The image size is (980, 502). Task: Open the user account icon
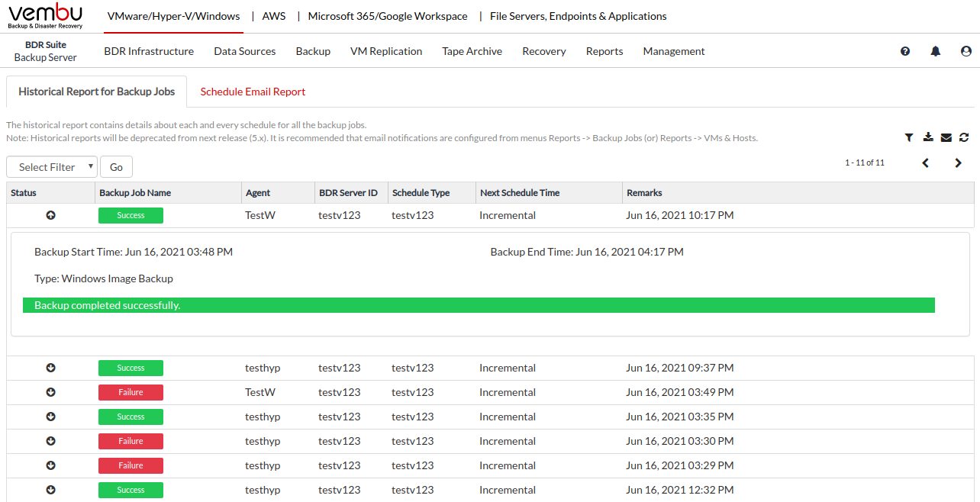[x=965, y=51]
